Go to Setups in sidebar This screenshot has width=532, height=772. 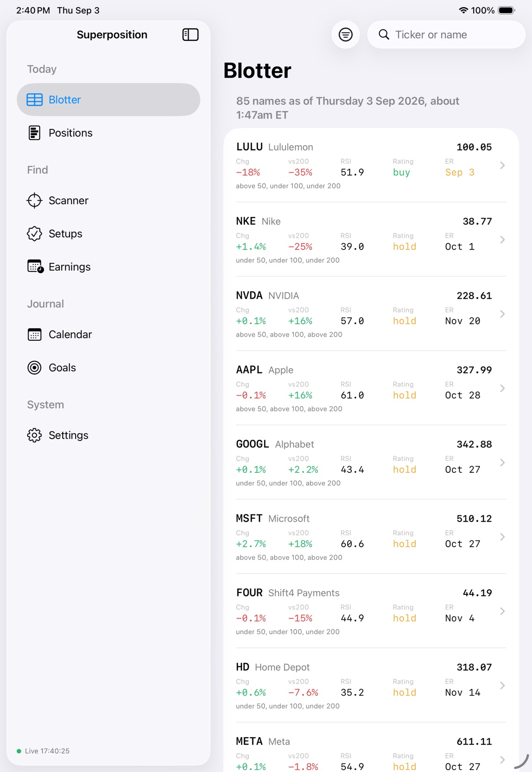pos(109,234)
